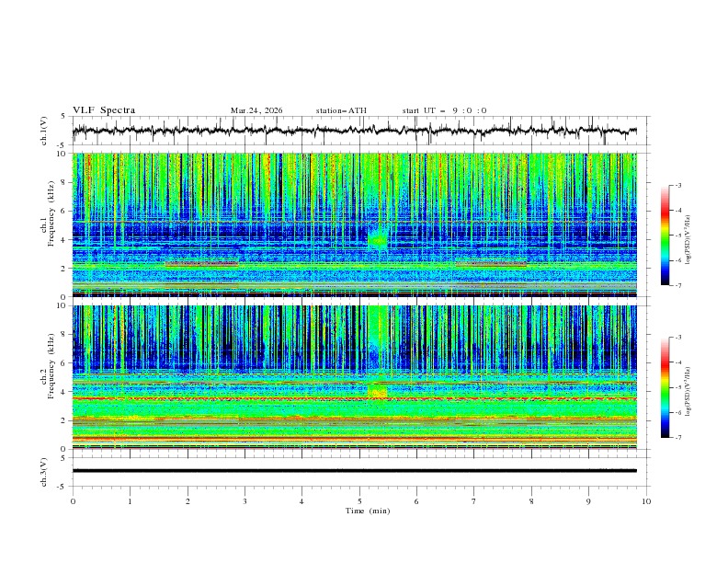Image resolution: width=728 pixels, height=563 pixels.
Task: Click the ch.2 spectrogram color bar
Action: click(x=665, y=387)
